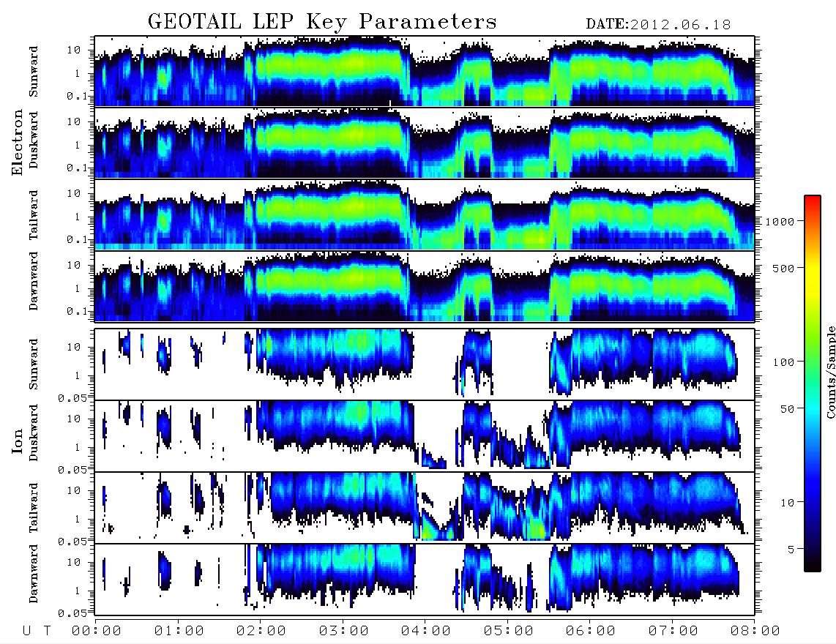Screen dimensions: 836x644
Task: Click the 50 color scale value
Action: click(x=787, y=409)
